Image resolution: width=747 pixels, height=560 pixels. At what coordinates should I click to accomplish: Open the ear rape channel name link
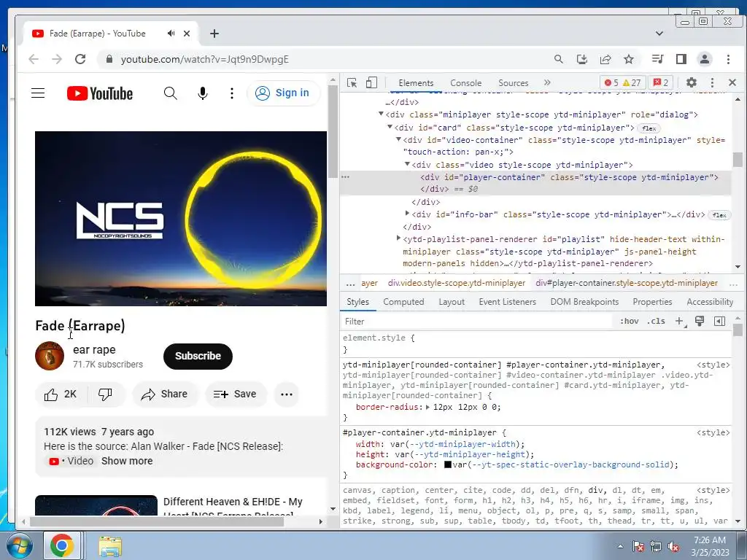pyautogui.click(x=94, y=350)
